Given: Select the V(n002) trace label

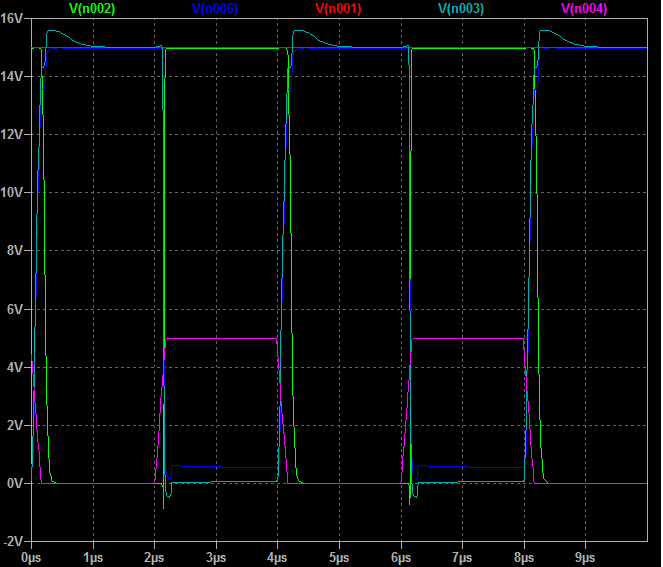Looking at the screenshot, I should point(92,8).
